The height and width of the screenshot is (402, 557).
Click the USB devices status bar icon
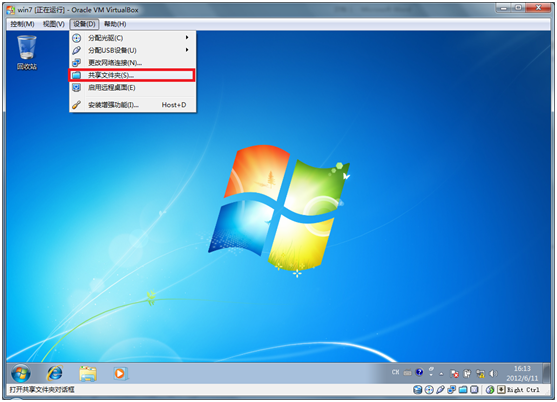440,390
